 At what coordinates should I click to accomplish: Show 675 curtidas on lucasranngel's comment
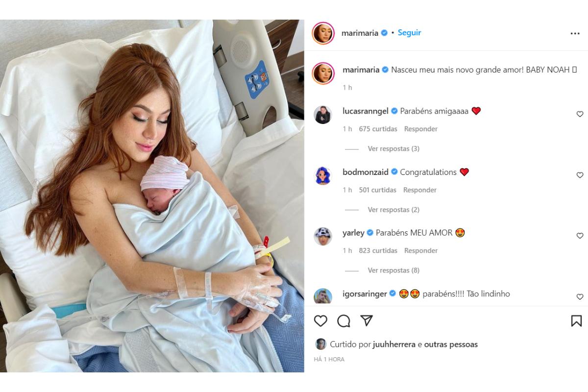[378, 129]
